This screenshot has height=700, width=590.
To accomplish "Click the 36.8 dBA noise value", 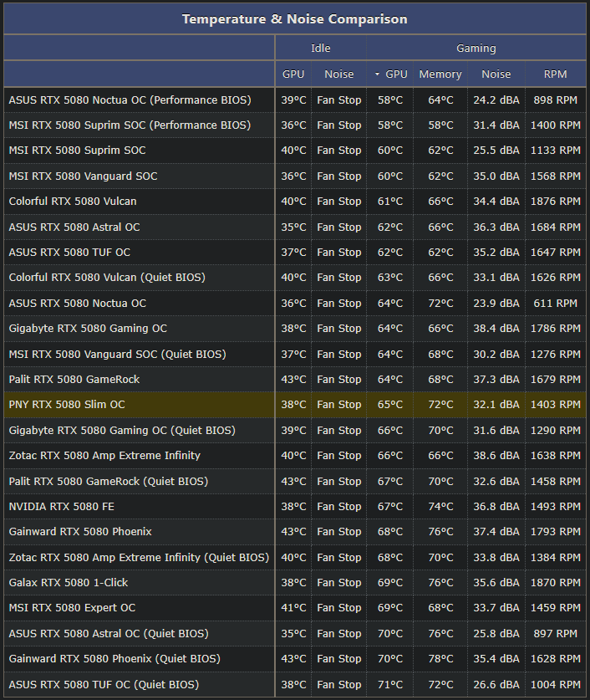I will 496,507.
